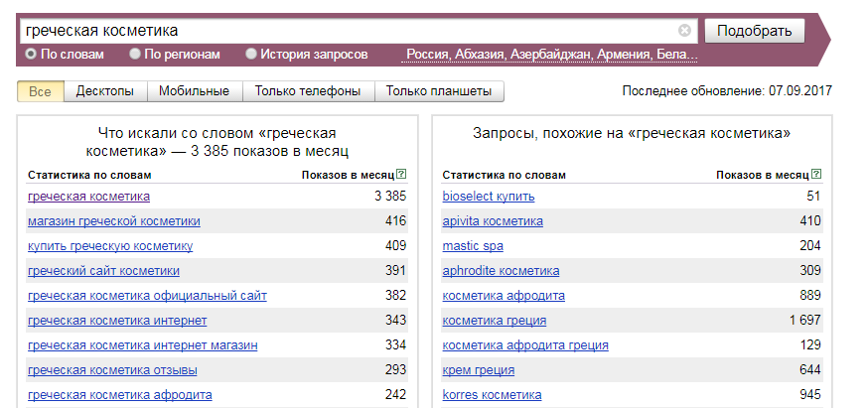
Task: Click the count 382 for the "официальный сайт" row
Action: click(396, 295)
